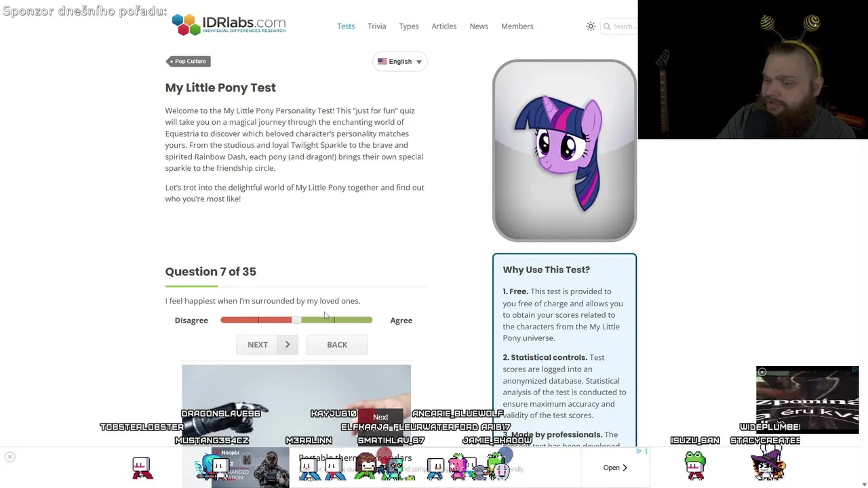Click the green Agree side of slider
Image resolution: width=868 pixels, height=488 pixels.
(x=336, y=320)
